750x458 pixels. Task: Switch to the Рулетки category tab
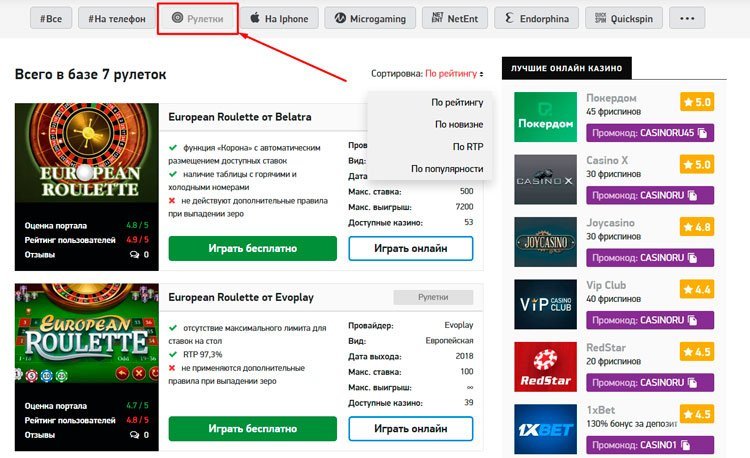[198, 18]
